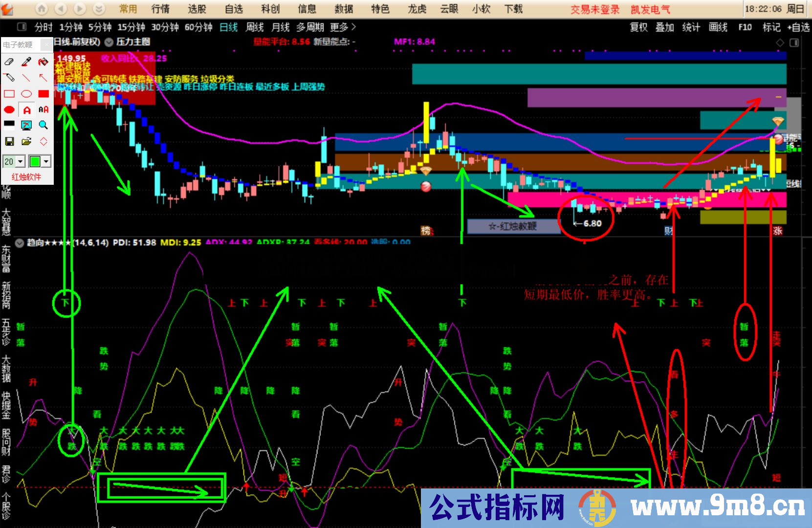Open the pen color dropdown
Viewport: 812px width, 528px height.
click(45, 161)
